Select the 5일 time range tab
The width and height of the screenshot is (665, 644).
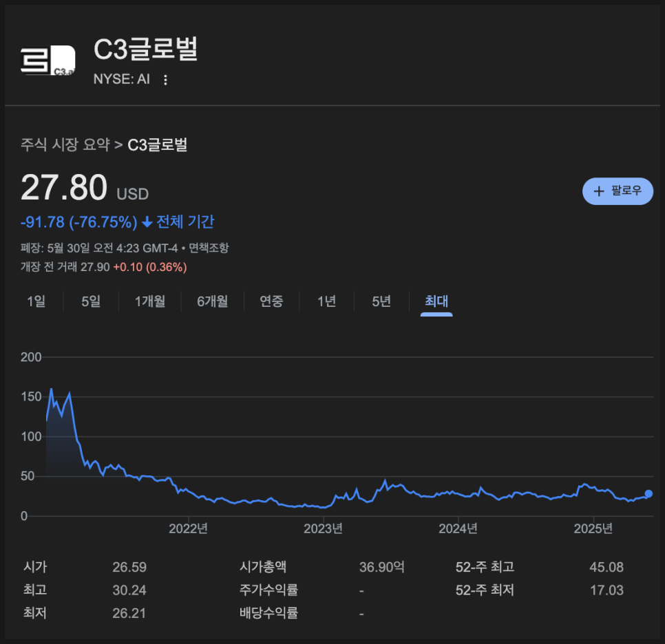(91, 301)
